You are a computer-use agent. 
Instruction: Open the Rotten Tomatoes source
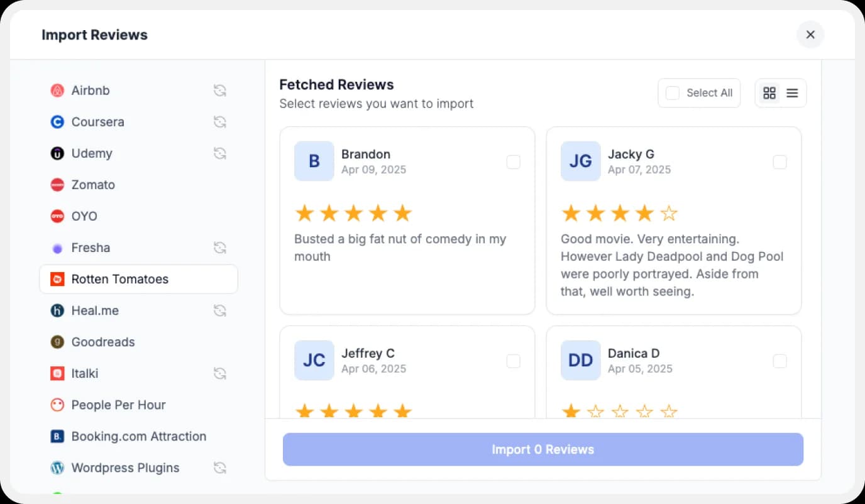[119, 278]
